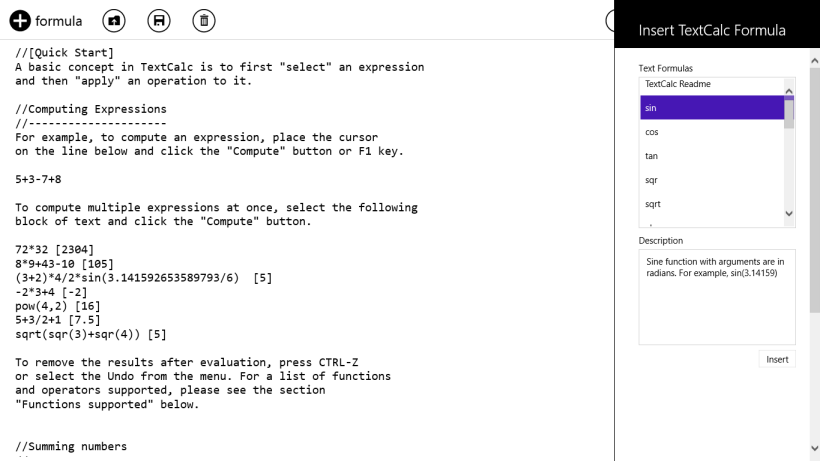Screen dimensions: 820x461
Task: Pick the tan formula entry
Action: [712, 156]
